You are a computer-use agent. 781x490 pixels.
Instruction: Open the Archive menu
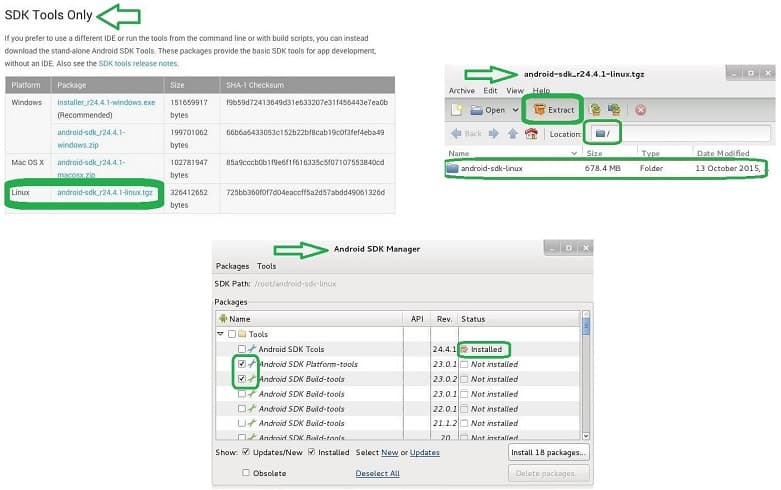coord(462,91)
